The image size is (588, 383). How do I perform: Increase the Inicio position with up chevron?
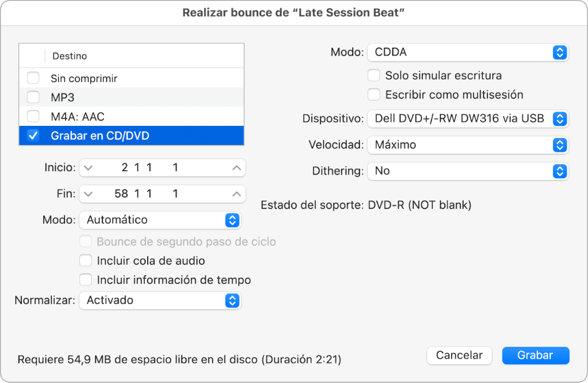[x=236, y=168]
